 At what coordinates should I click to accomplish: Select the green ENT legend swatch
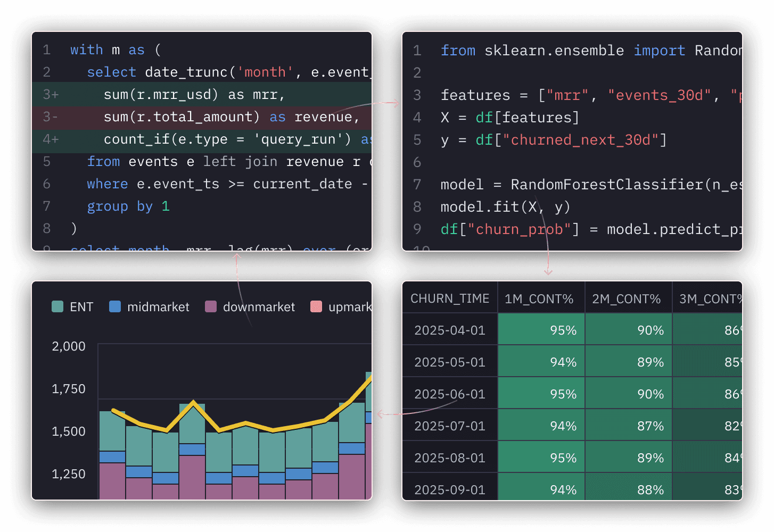(x=57, y=306)
